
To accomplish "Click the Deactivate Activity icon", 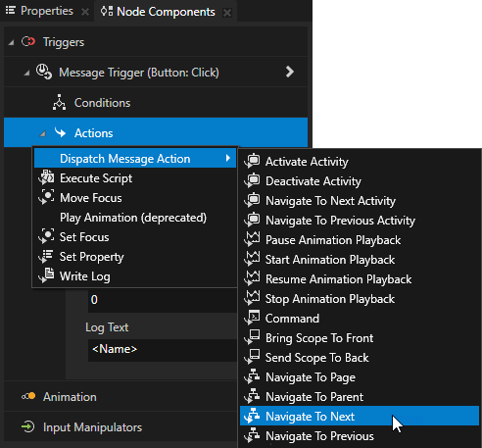I will [252, 181].
